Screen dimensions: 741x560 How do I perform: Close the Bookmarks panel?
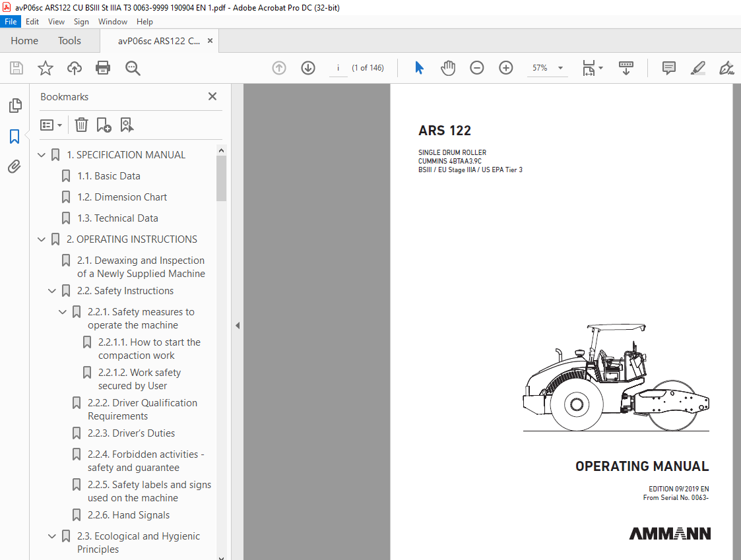(x=212, y=96)
